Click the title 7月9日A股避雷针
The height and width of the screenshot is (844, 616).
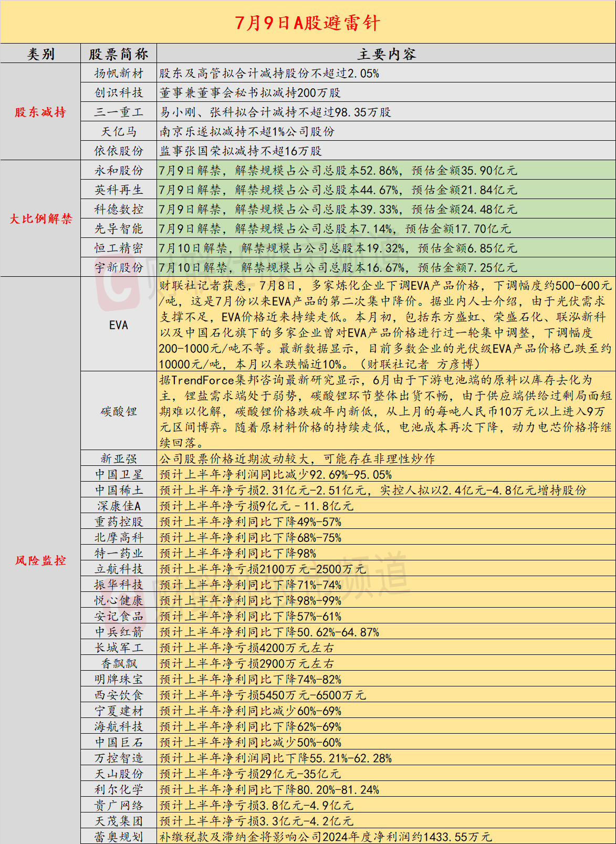[308, 23]
